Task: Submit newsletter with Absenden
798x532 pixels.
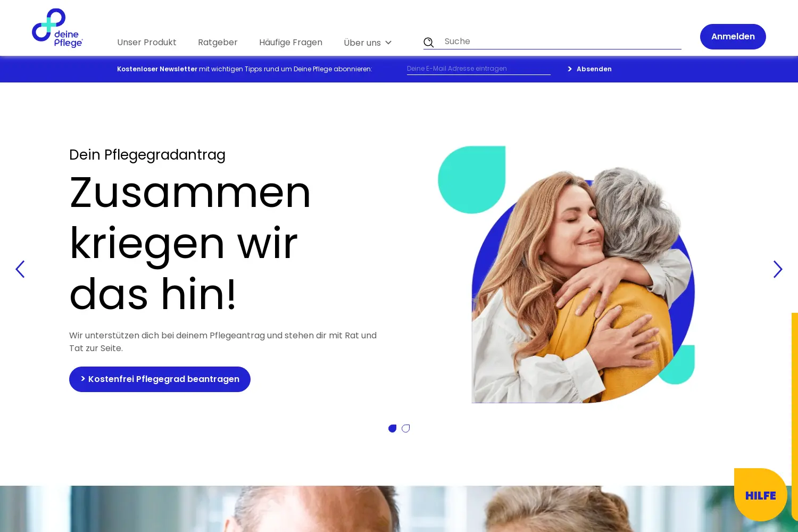Action: tap(589, 69)
